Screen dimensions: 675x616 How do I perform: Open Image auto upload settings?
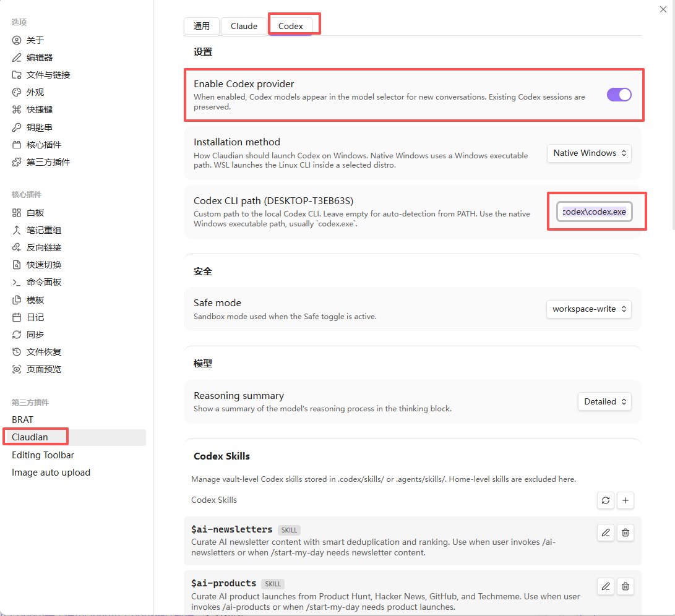[51, 473]
